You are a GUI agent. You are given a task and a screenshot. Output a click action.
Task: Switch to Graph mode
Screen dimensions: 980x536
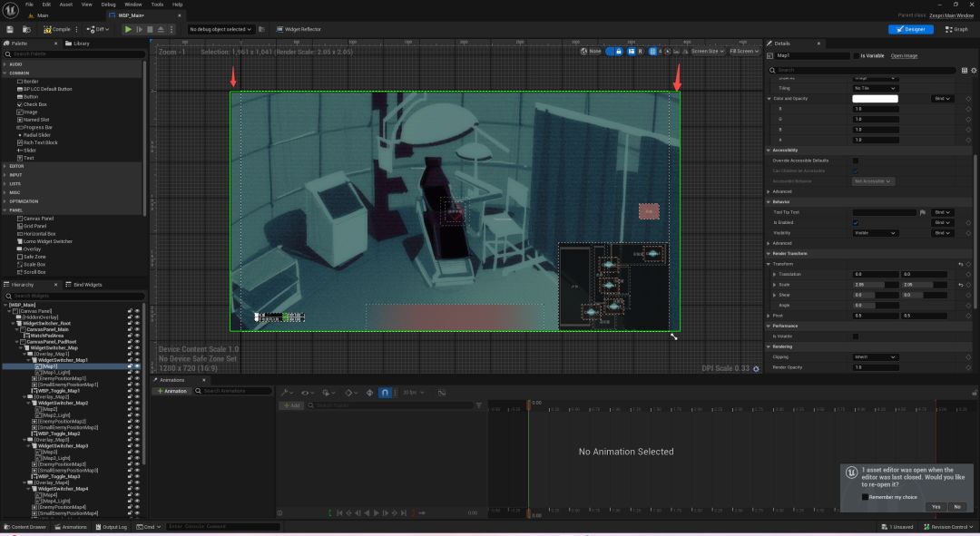[957, 29]
